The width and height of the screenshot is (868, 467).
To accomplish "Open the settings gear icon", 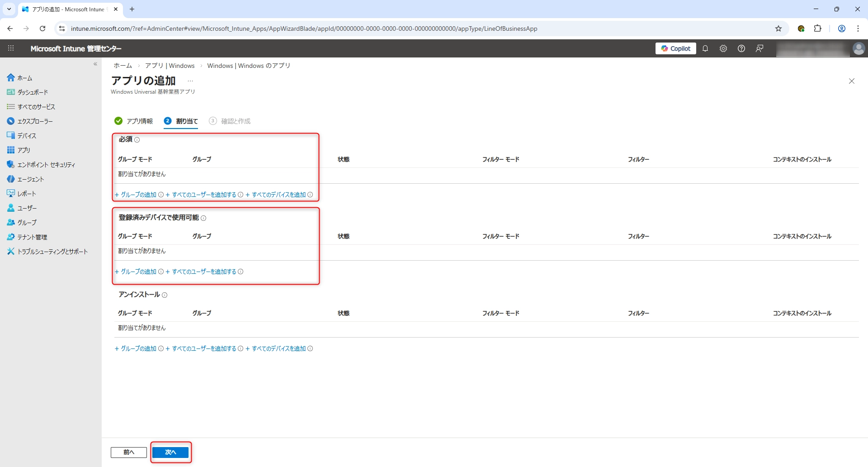I will [x=723, y=48].
